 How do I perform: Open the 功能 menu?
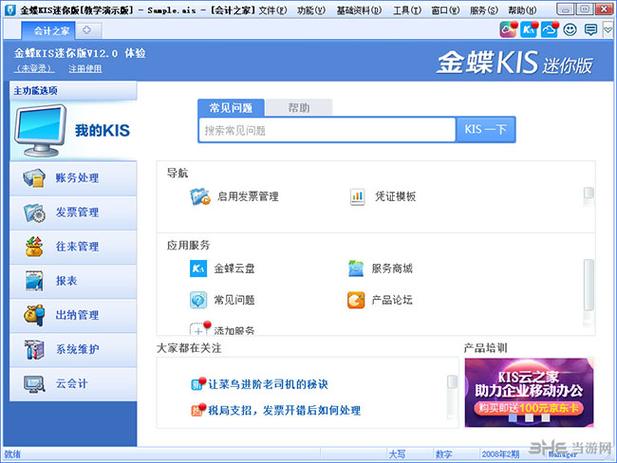(311, 10)
